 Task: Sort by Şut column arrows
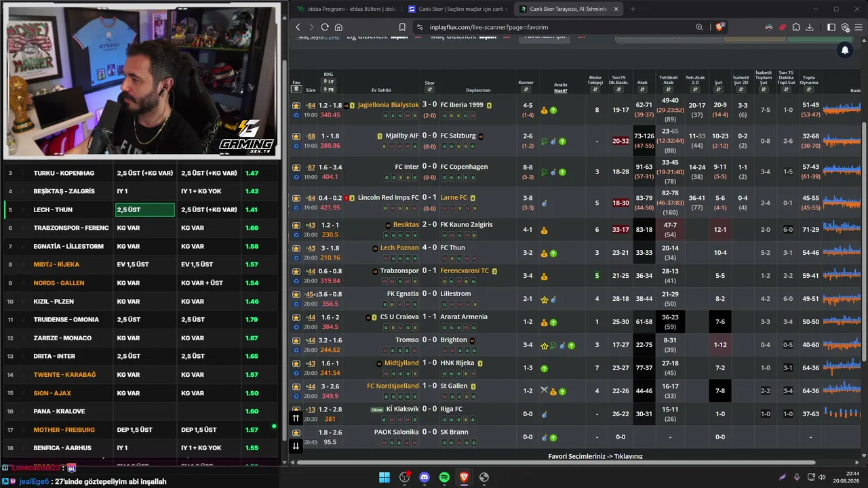(718, 89)
